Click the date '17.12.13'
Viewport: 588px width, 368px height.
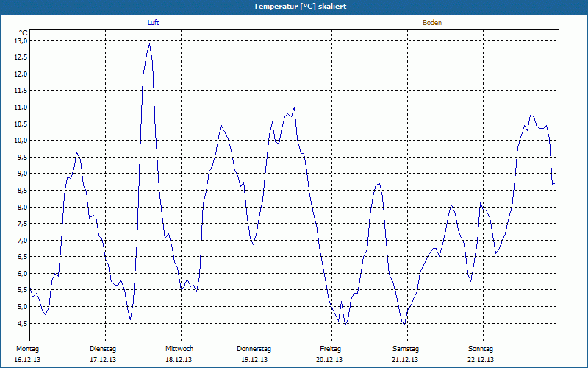point(103,360)
